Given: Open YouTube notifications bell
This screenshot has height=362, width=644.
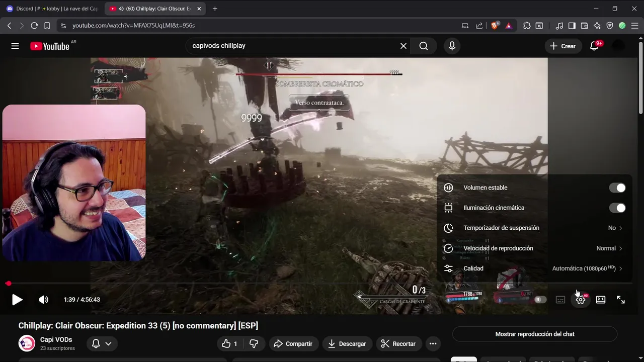Looking at the screenshot, I should [594, 46].
